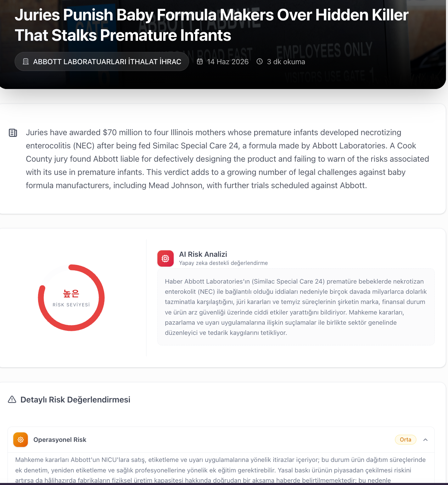448x485 pixels.
Task: Click the Detaylı Risk Değerlendirmesi heading
Action: (x=75, y=400)
